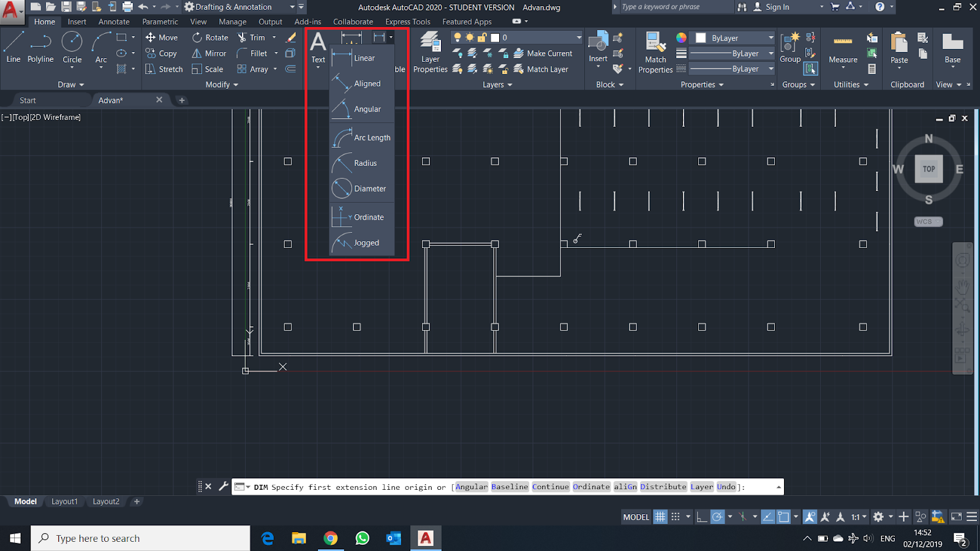
Task: Switch to the Insert ribbon tab
Action: pyautogui.click(x=77, y=21)
